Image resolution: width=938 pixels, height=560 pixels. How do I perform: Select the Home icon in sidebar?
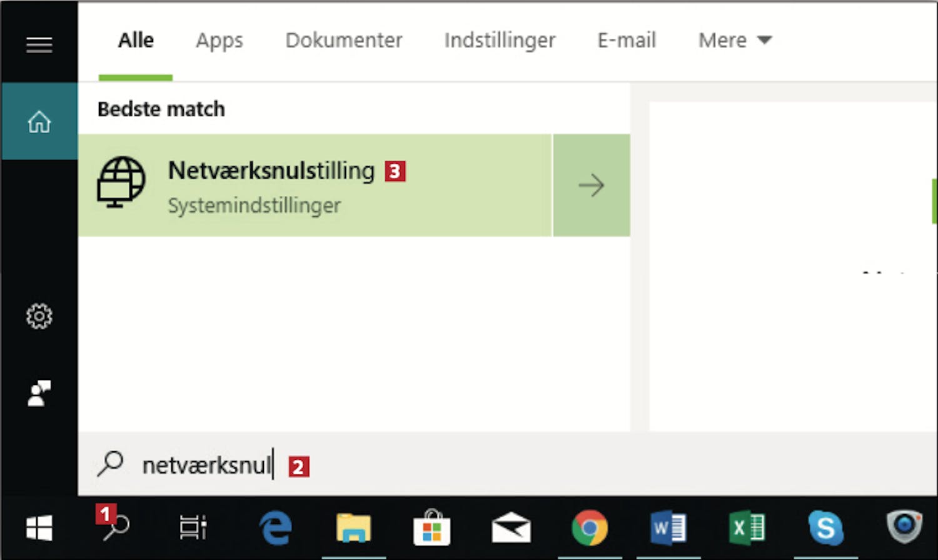(39, 121)
